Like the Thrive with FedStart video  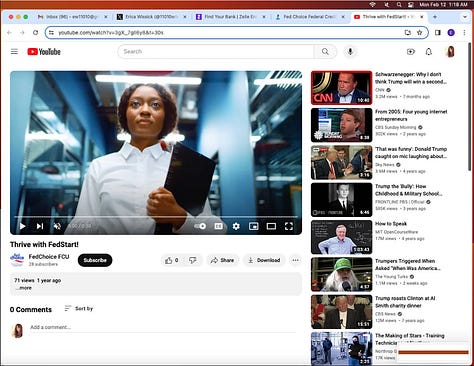point(171,260)
